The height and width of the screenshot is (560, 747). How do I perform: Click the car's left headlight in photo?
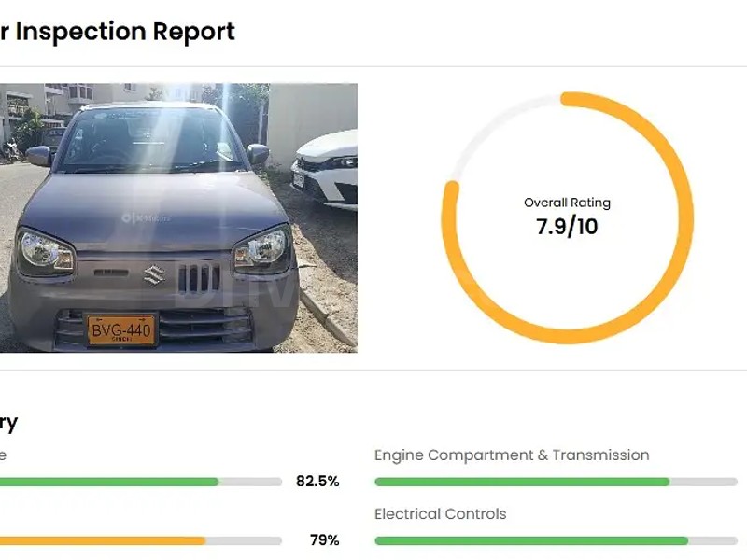point(45,250)
